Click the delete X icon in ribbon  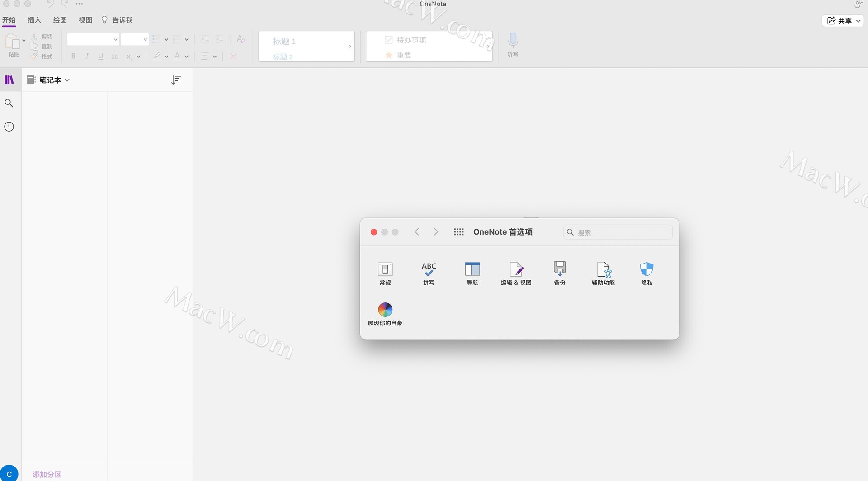pyautogui.click(x=233, y=57)
